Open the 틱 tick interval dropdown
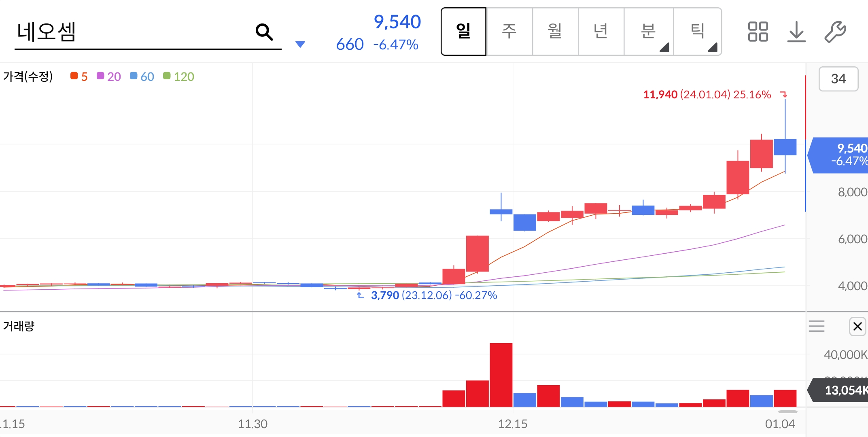 [698, 32]
